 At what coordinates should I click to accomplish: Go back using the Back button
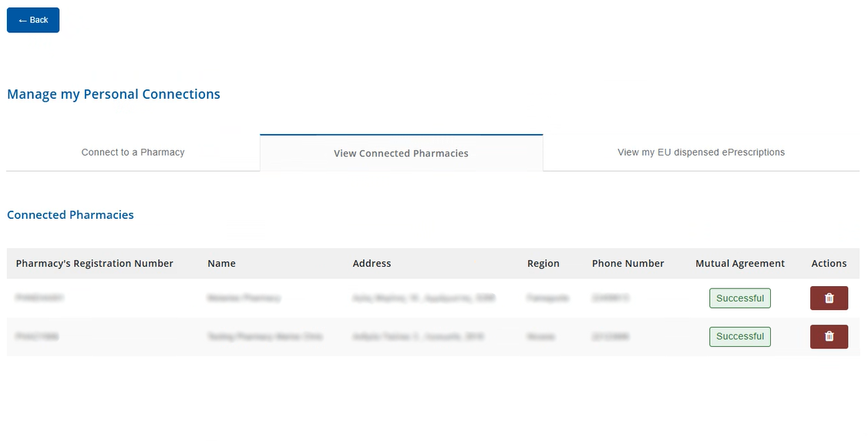(x=33, y=20)
